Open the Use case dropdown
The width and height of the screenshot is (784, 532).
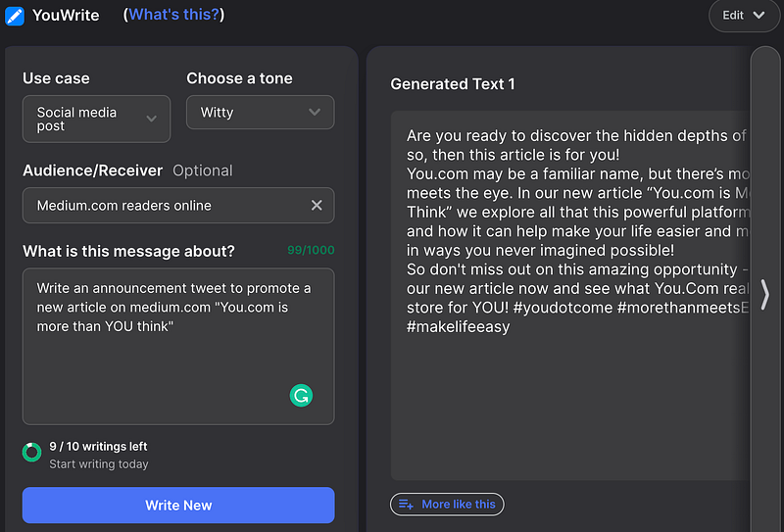tap(96, 120)
